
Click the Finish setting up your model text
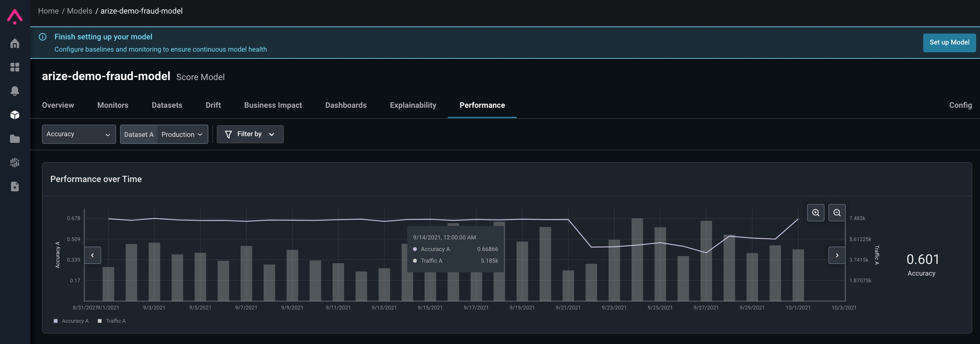(x=103, y=37)
